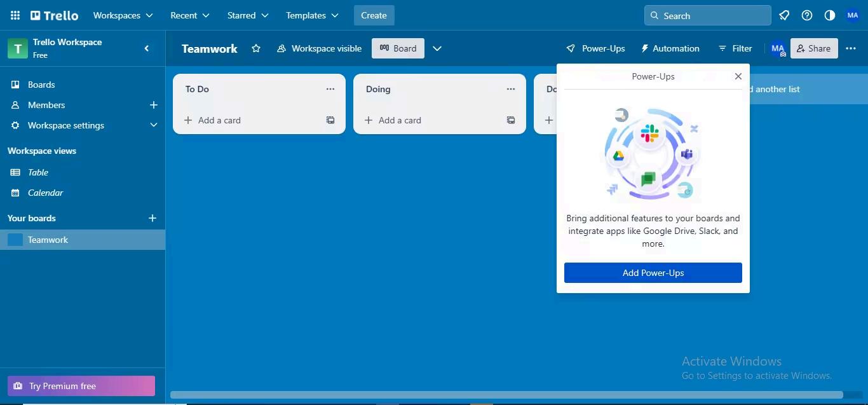
Task: Open the help question mark icon
Action: (807, 15)
